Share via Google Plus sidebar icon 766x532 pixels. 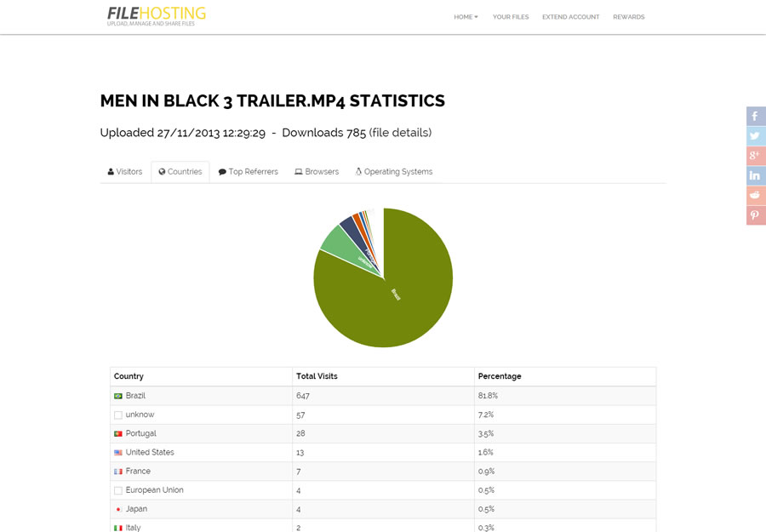[756, 156]
